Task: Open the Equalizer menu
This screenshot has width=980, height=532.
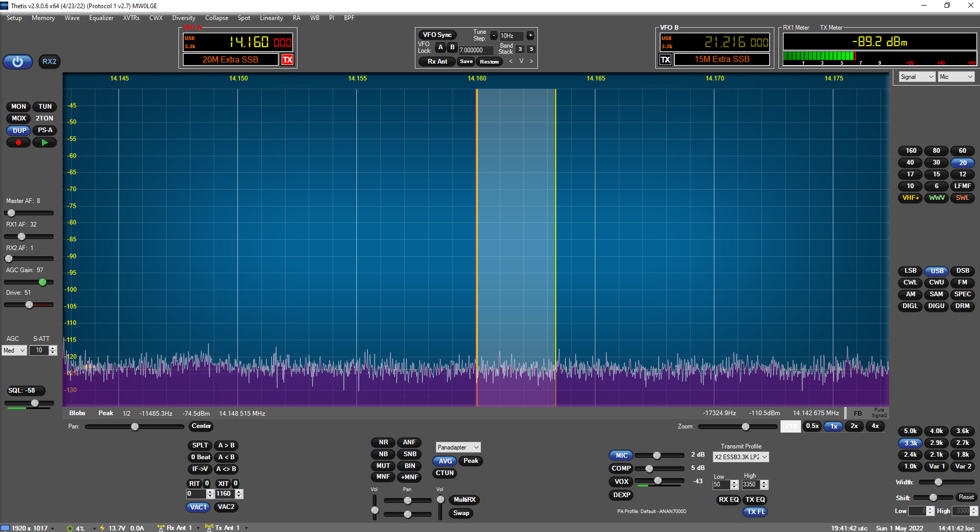Action: click(x=101, y=18)
